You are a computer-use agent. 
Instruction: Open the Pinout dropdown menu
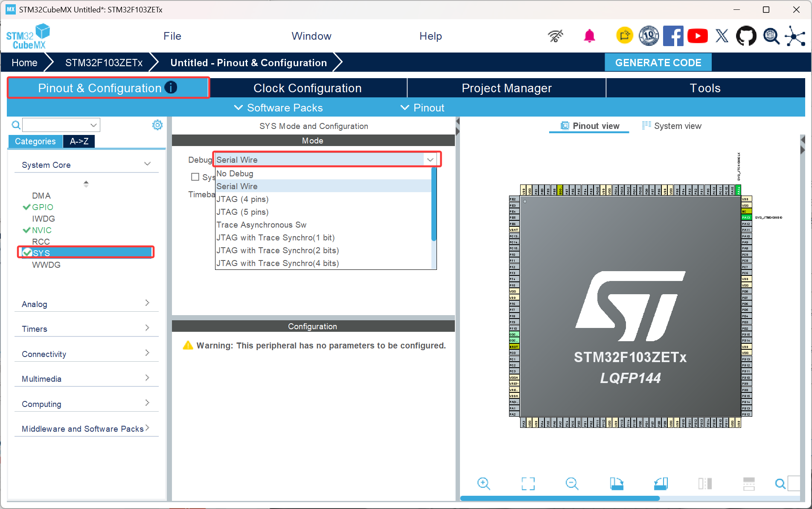(x=423, y=108)
